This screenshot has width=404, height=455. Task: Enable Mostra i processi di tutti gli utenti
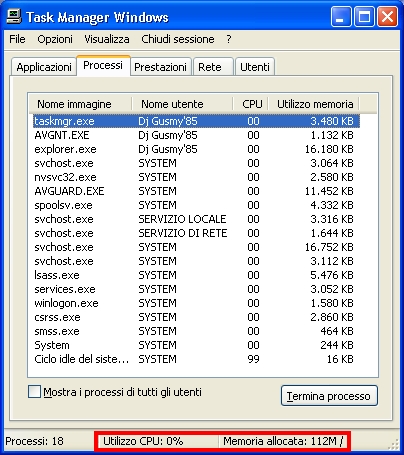[34, 392]
